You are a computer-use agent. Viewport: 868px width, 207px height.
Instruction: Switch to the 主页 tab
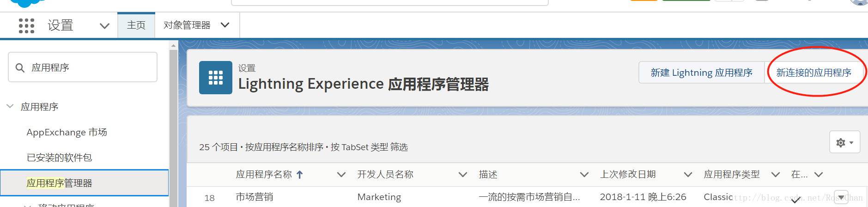[136, 25]
